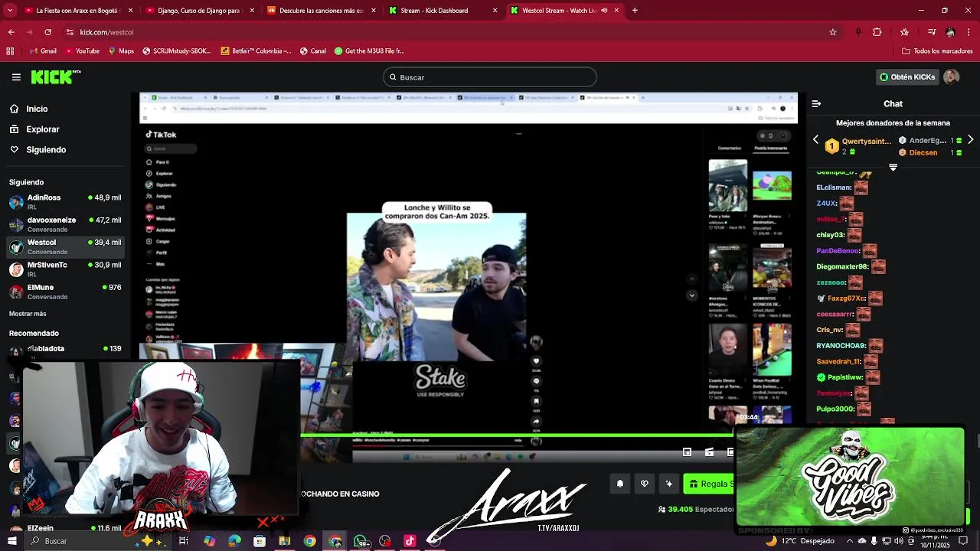Open the Betfair Colombia bookmark
The image size is (980, 551).
pos(256,51)
